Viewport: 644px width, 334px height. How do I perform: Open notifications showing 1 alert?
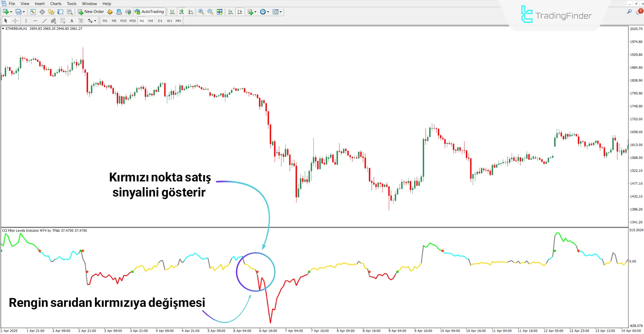[x=639, y=11]
